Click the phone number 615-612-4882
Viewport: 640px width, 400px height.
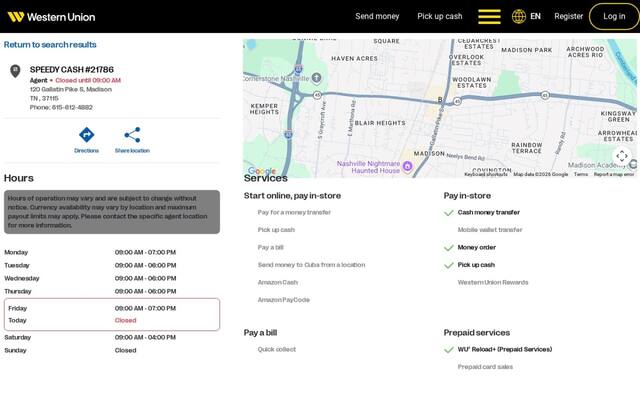click(x=72, y=107)
